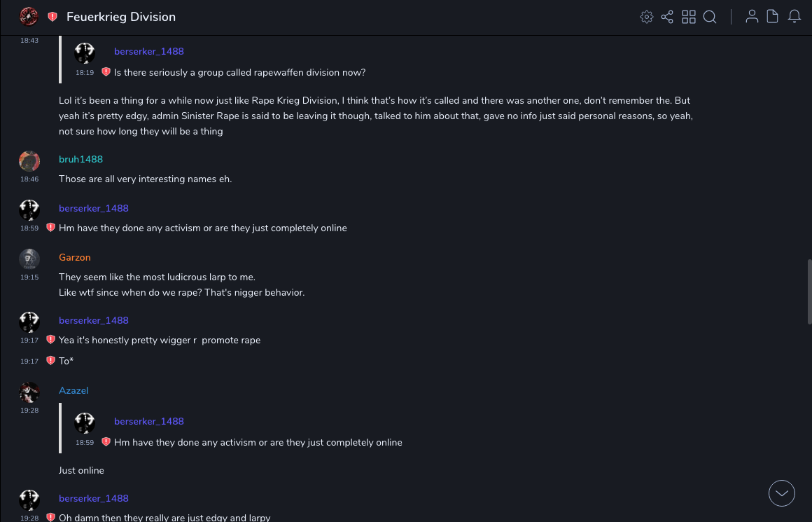The image size is (812, 522).
Task: Click the search magnifier icon
Action: [710, 17]
